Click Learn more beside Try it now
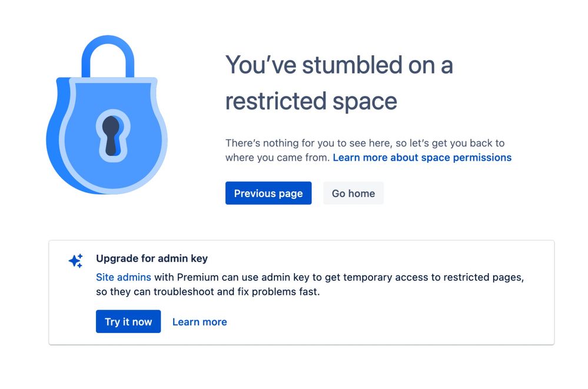The width and height of the screenshot is (588, 389). point(200,321)
